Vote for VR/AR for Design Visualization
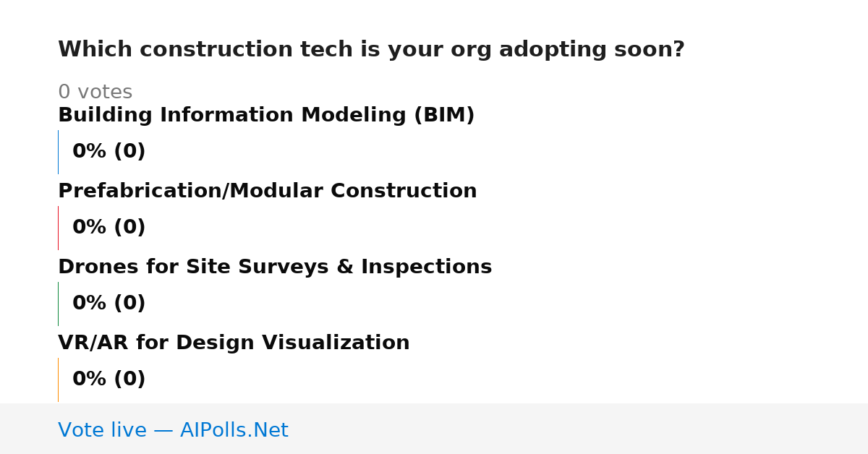Viewport: 868px width, 454px height. (x=234, y=343)
